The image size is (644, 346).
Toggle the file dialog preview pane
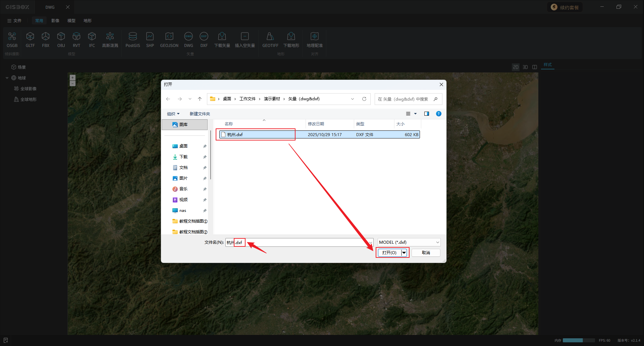click(x=427, y=114)
